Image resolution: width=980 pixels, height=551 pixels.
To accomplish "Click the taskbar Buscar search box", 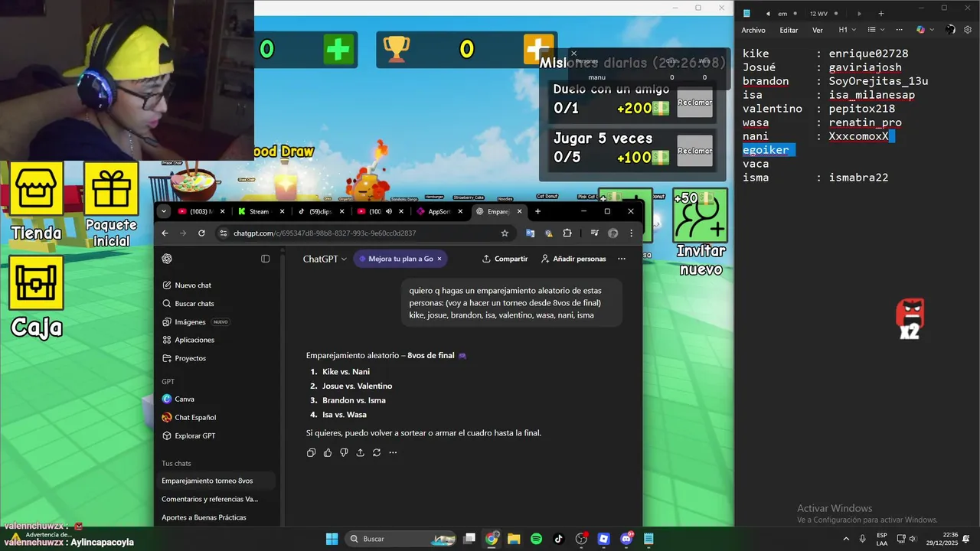I will (401, 539).
